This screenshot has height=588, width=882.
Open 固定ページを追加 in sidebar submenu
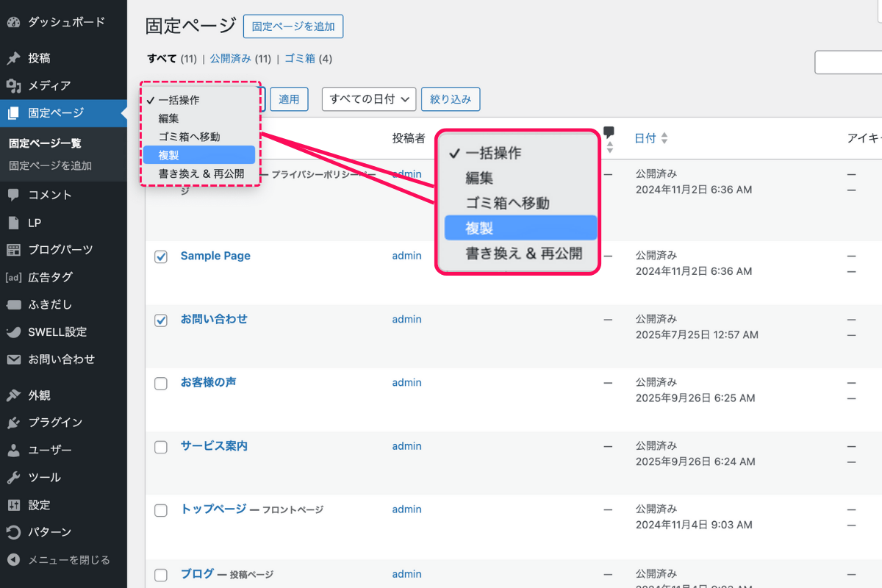point(51,166)
